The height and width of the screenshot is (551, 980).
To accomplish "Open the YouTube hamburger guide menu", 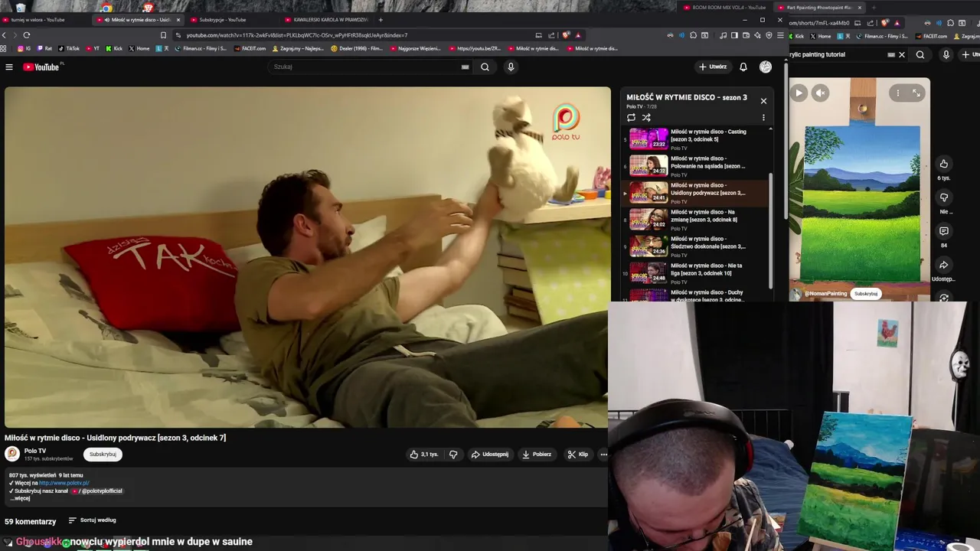I will coord(9,67).
